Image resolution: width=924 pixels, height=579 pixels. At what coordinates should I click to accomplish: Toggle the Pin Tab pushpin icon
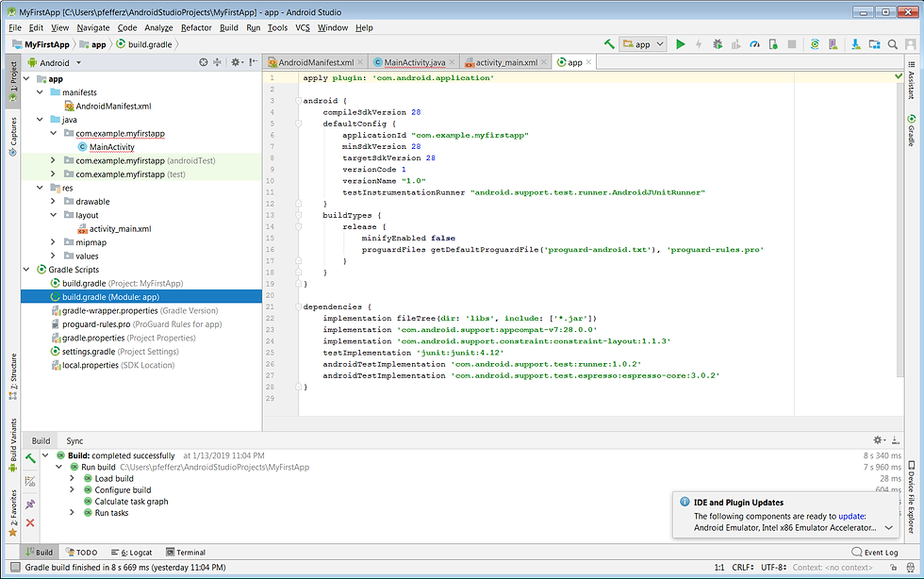click(x=30, y=505)
